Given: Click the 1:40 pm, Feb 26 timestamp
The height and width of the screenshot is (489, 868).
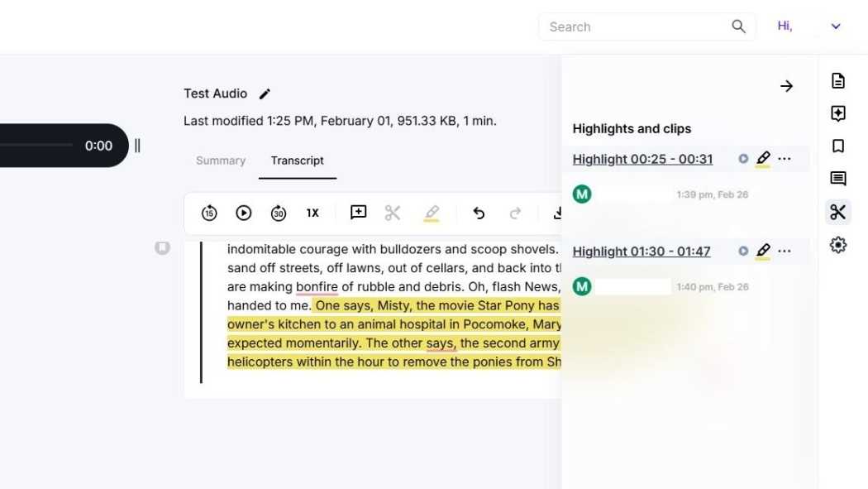Looking at the screenshot, I should coord(713,287).
